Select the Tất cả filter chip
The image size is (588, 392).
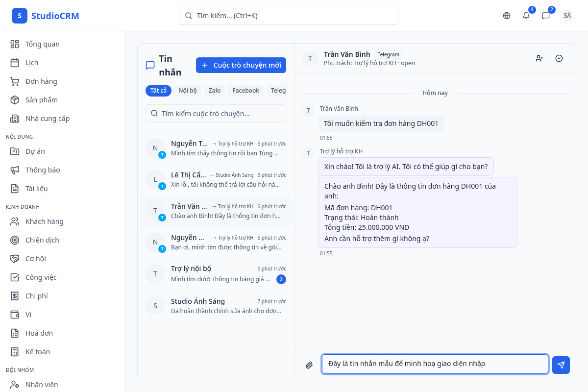[x=158, y=91]
